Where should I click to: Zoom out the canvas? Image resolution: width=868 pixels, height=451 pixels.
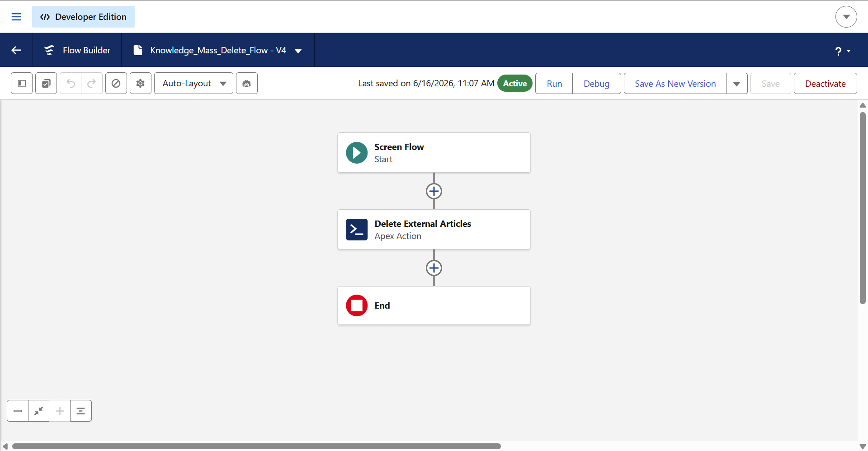[18, 411]
